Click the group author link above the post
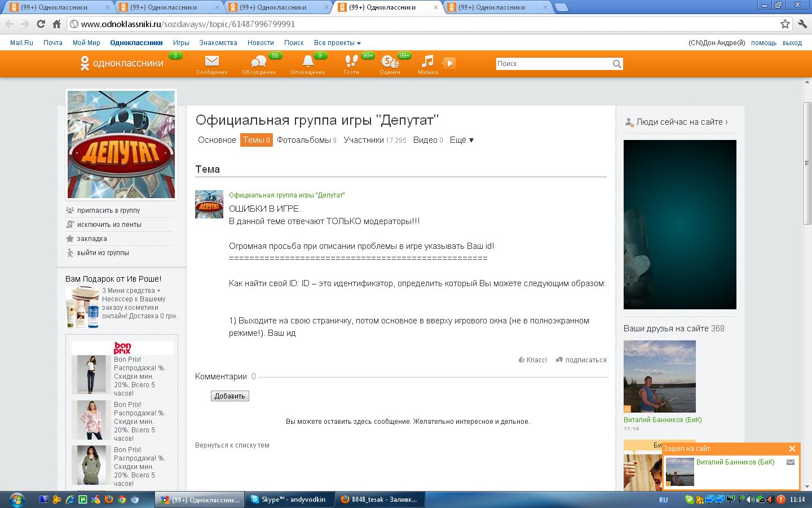This screenshot has width=812, height=508. [x=287, y=195]
